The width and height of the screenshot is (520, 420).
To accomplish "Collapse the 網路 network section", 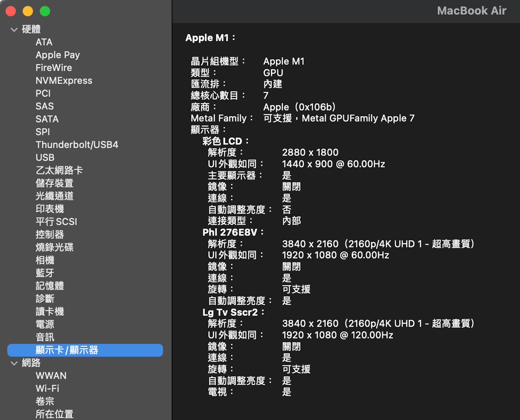I will point(14,363).
